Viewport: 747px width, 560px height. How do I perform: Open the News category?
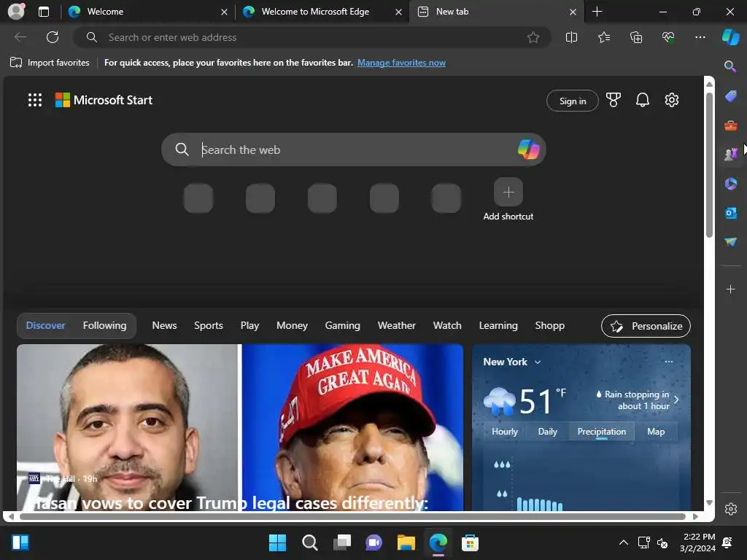[164, 326]
